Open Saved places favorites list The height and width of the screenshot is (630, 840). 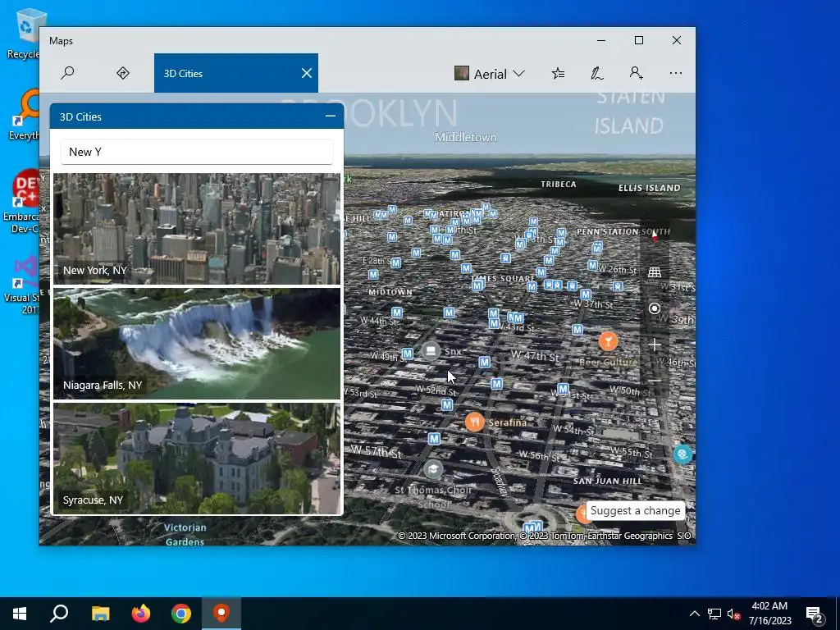coord(558,73)
